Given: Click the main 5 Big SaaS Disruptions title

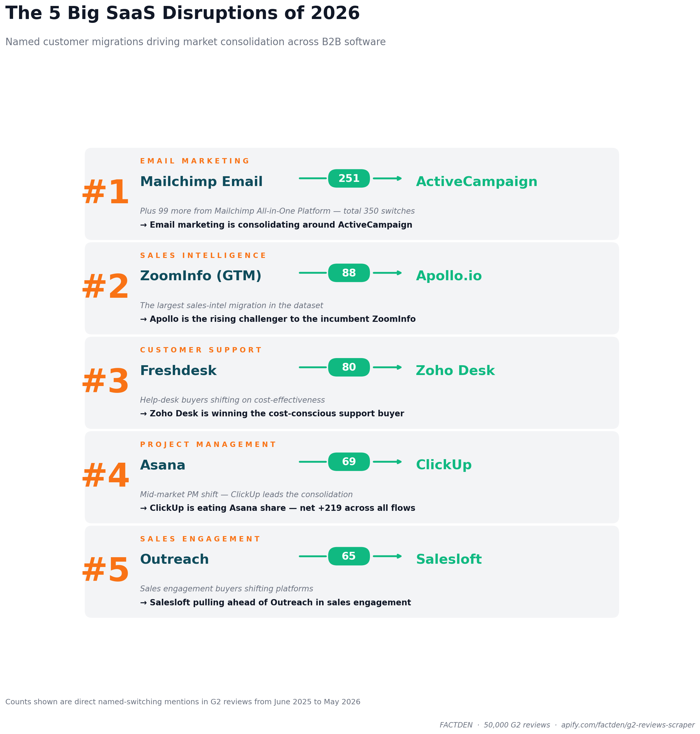Looking at the screenshot, I should 183,13.
